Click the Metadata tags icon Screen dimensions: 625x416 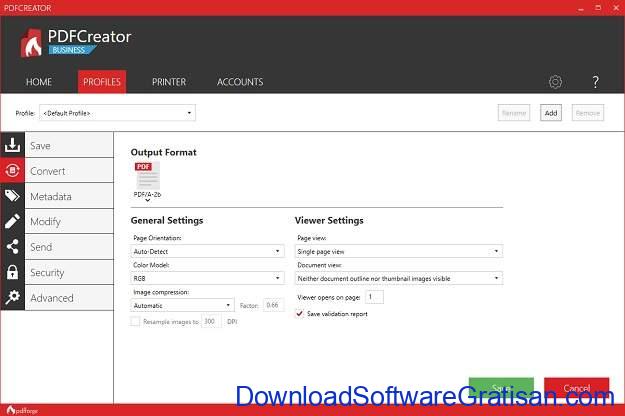coord(12,196)
